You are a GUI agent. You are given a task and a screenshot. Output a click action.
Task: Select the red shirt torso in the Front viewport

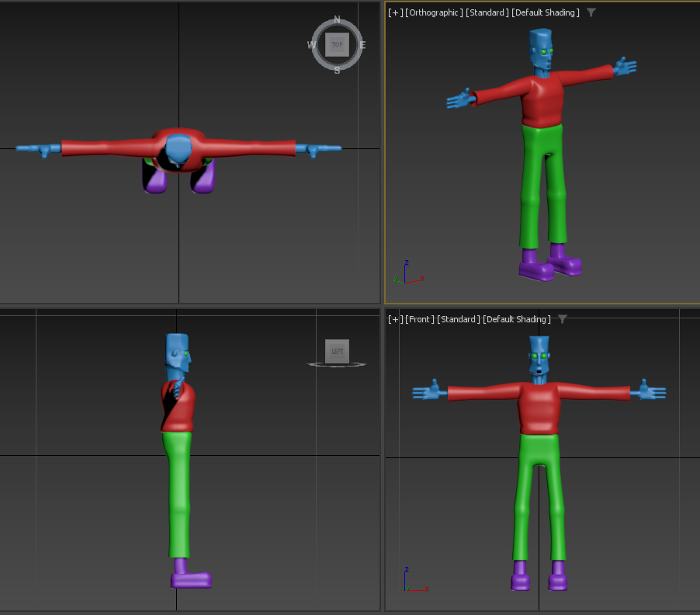tap(539, 408)
